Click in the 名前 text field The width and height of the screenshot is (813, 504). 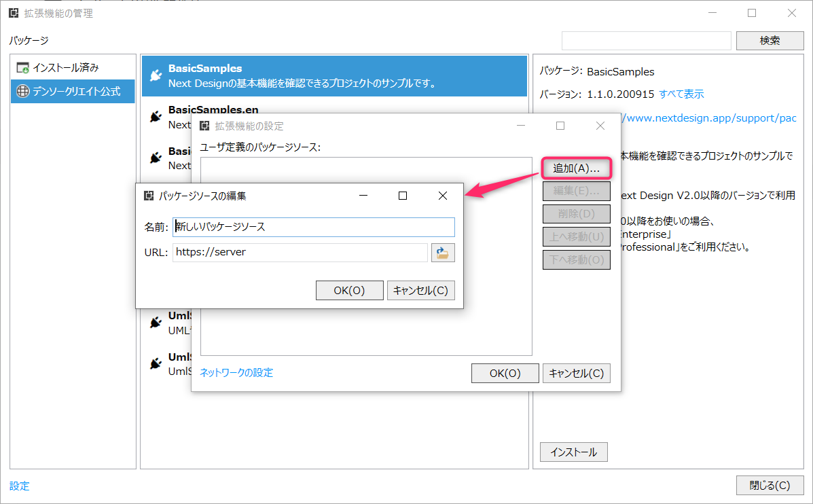click(313, 227)
